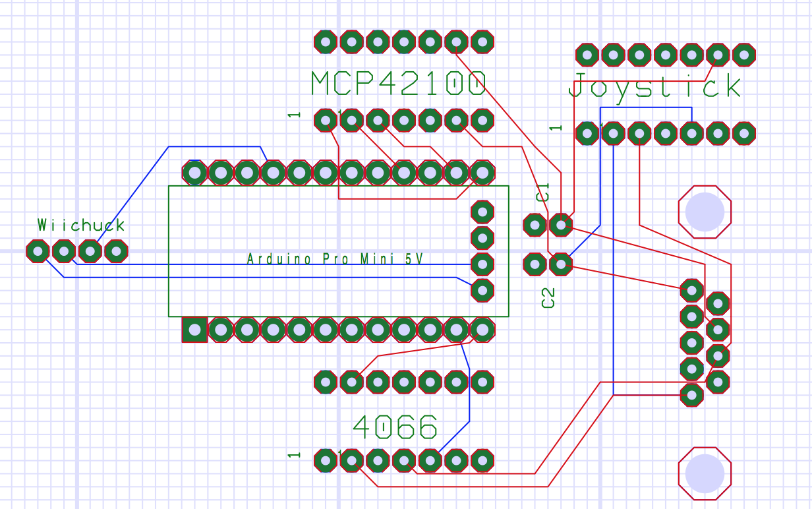Click the Arduino outline's top-right inner pad

click(x=482, y=212)
